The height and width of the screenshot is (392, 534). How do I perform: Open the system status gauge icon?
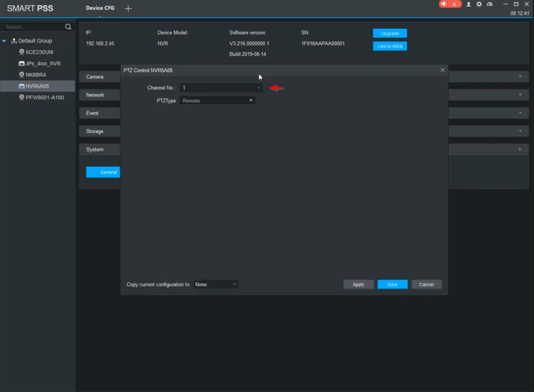click(490, 4)
